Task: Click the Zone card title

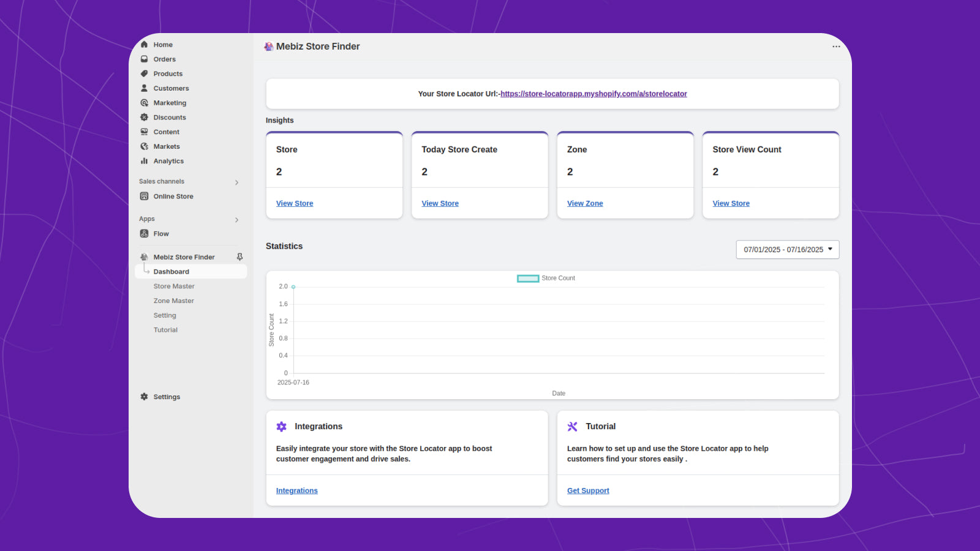Action: (577, 149)
